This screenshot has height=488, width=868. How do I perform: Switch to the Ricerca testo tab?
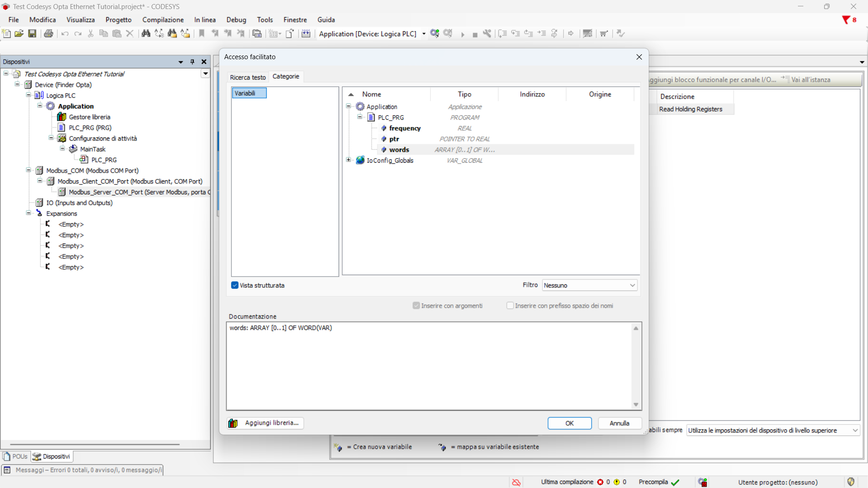tap(248, 77)
